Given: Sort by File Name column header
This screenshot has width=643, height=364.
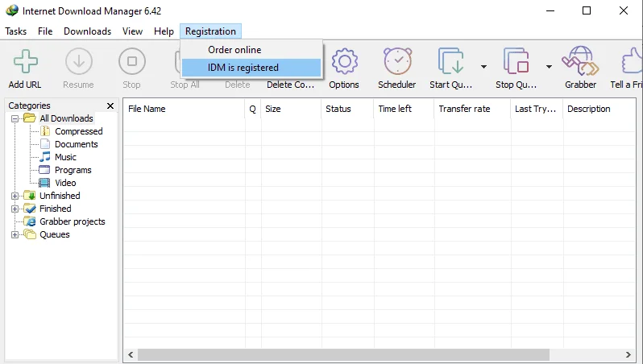Looking at the screenshot, I should [184, 109].
